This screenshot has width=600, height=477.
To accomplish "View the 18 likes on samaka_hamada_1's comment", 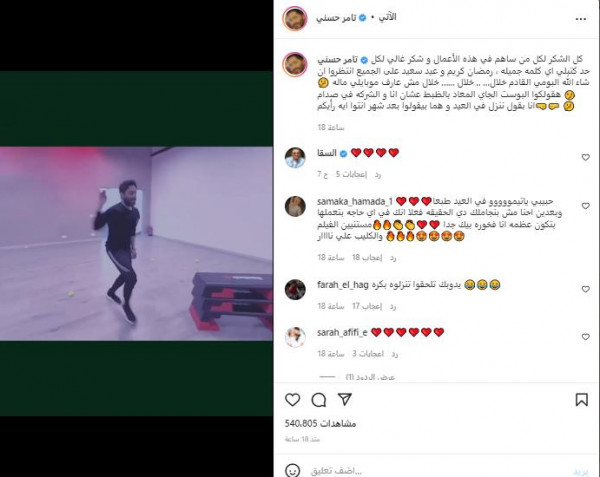I will tap(367, 258).
